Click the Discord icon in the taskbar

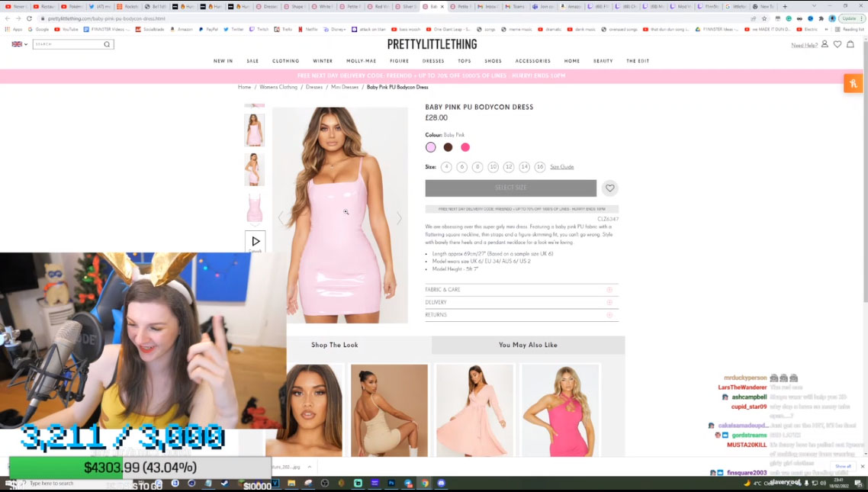tap(441, 483)
